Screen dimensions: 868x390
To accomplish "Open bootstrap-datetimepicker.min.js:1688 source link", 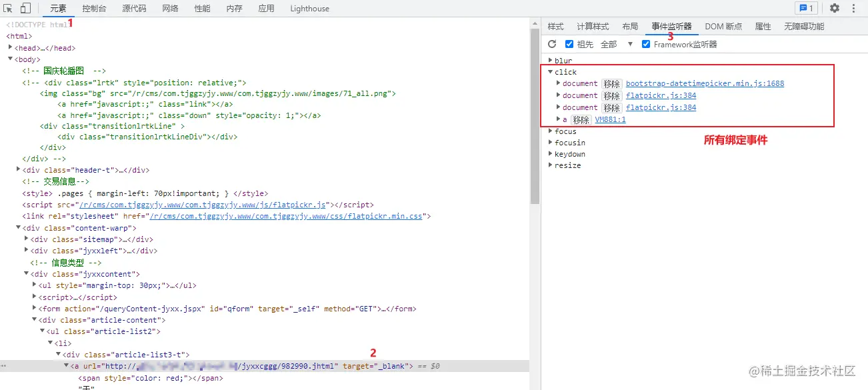I will [x=705, y=84].
